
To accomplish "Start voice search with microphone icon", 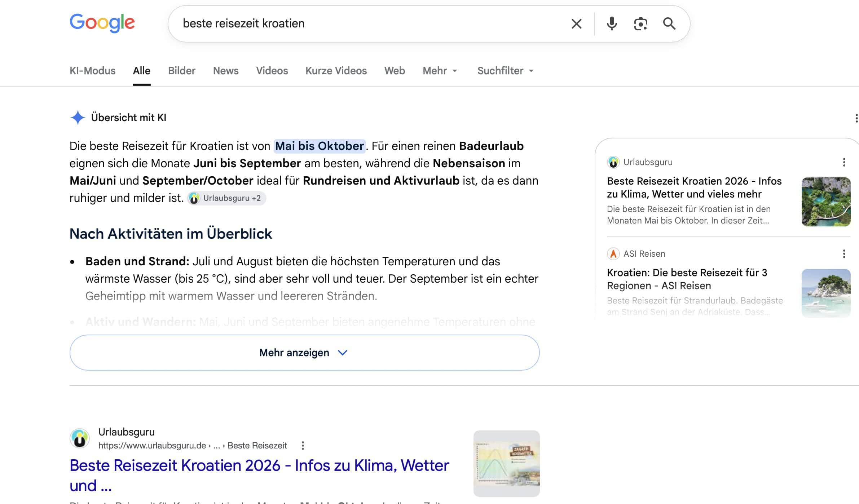I will (x=612, y=24).
